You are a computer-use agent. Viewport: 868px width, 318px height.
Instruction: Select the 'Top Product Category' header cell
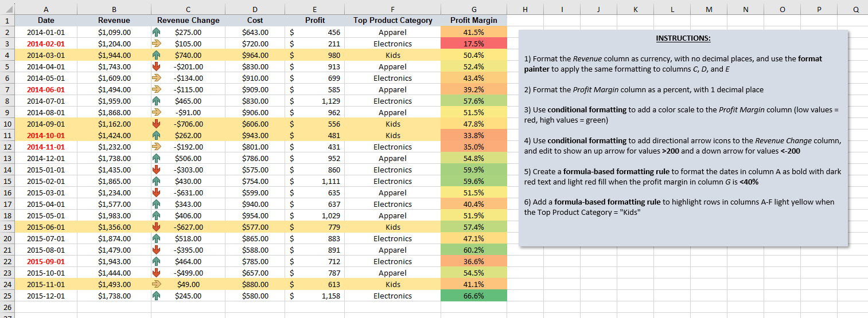tap(393, 21)
